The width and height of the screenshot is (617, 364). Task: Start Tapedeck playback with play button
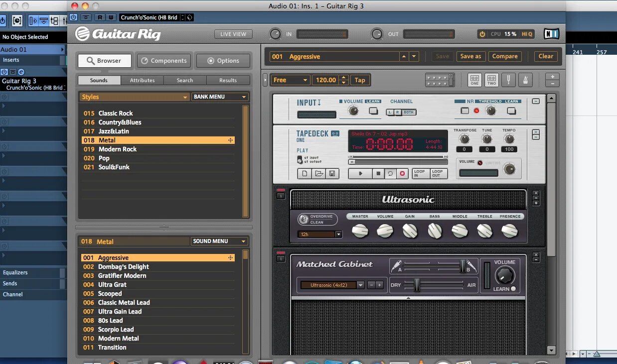[360, 174]
